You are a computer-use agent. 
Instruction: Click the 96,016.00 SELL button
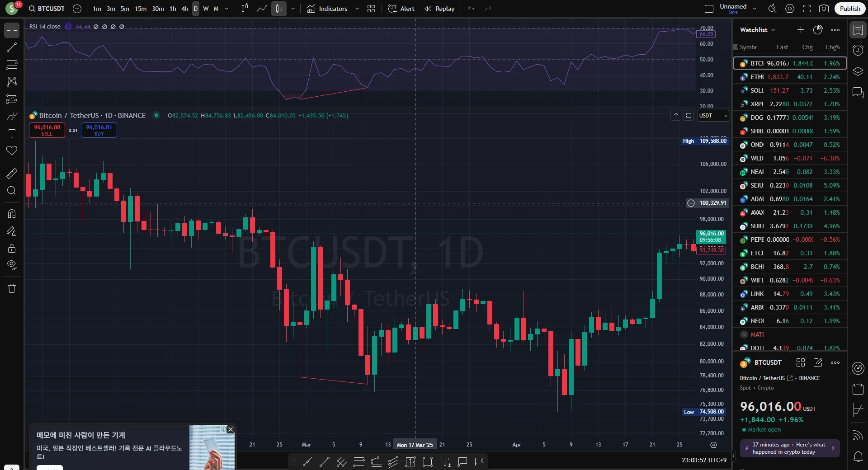[47, 130]
